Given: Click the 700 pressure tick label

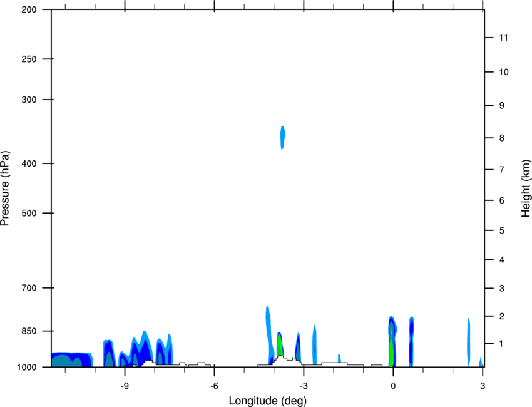Looking at the screenshot, I should (x=29, y=288).
